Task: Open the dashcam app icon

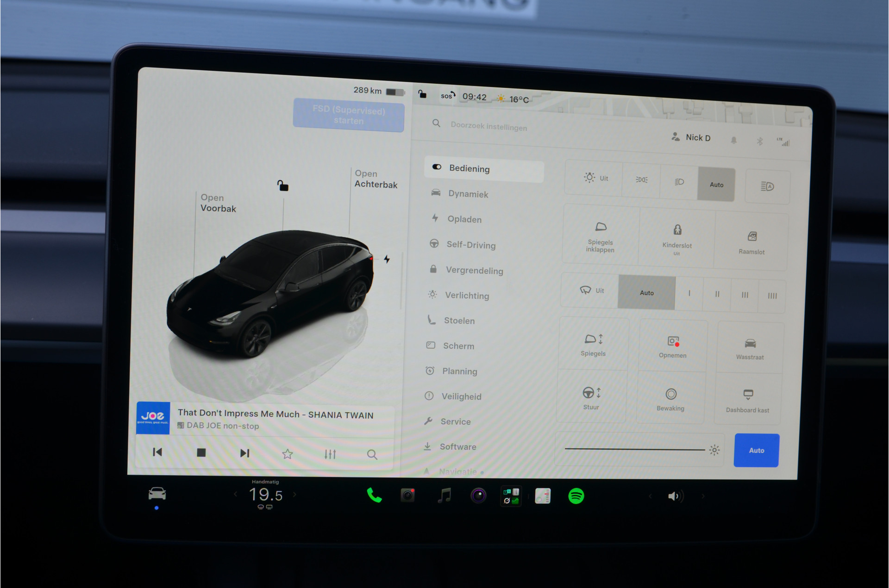Action: (x=407, y=495)
